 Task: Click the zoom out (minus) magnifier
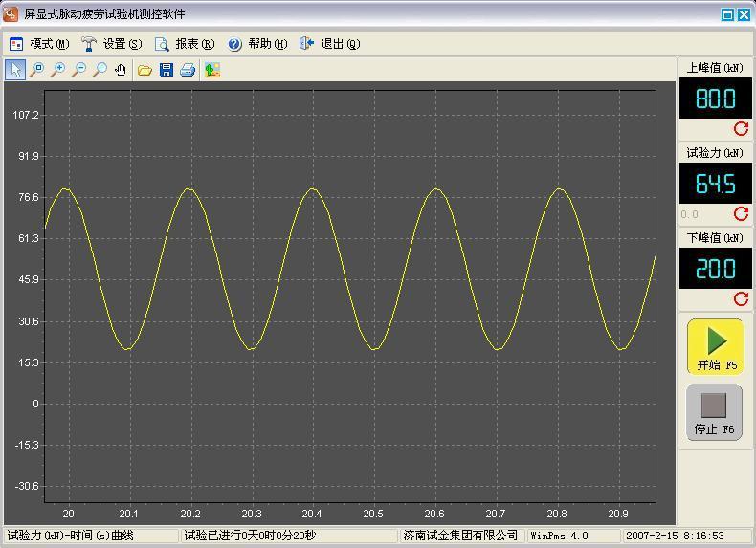(x=78, y=70)
